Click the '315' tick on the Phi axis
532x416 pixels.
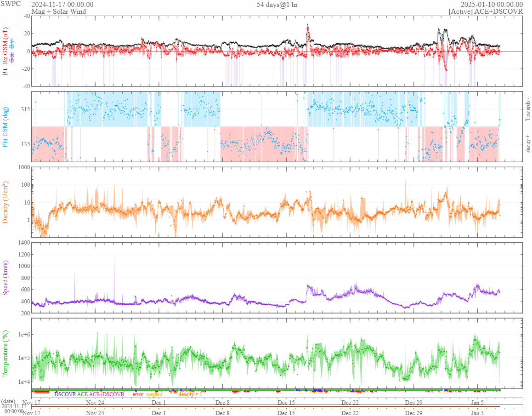(26, 109)
